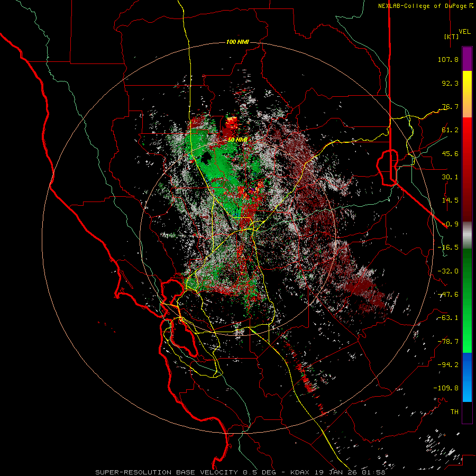Image resolution: width=476 pixels, height=476 pixels.
Task: Click the 50 NMI range ring label
Action: pyautogui.click(x=237, y=140)
